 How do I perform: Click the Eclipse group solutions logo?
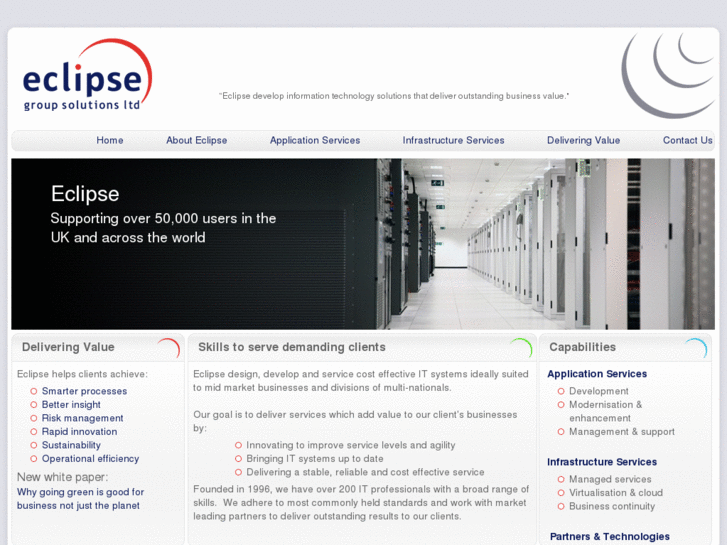[87, 75]
